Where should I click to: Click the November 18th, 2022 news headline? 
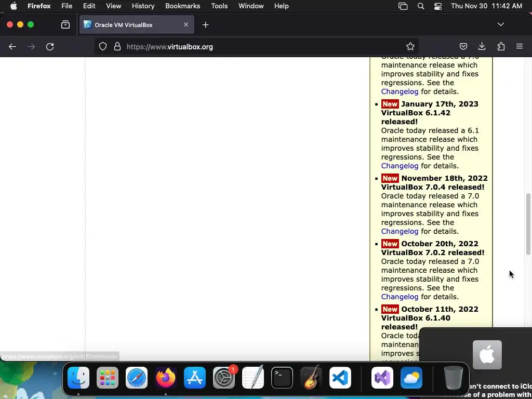(x=434, y=182)
